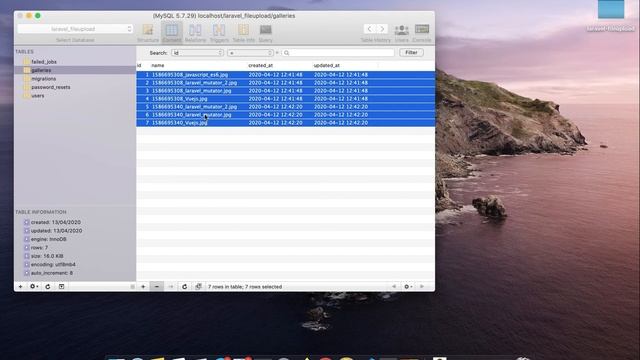Open the table actions gear menu

(34, 287)
